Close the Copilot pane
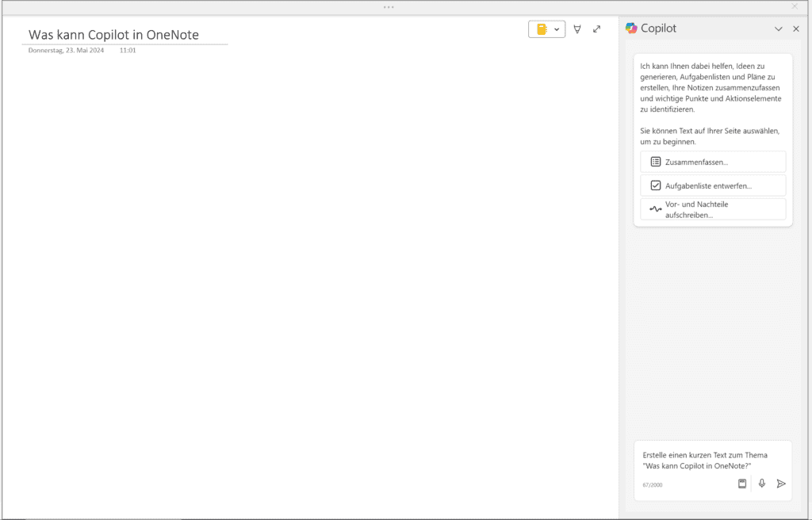 coord(796,29)
